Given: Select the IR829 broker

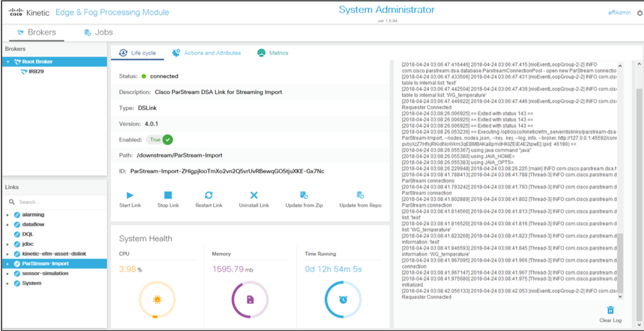Looking at the screenshot, I should point(36,72).
